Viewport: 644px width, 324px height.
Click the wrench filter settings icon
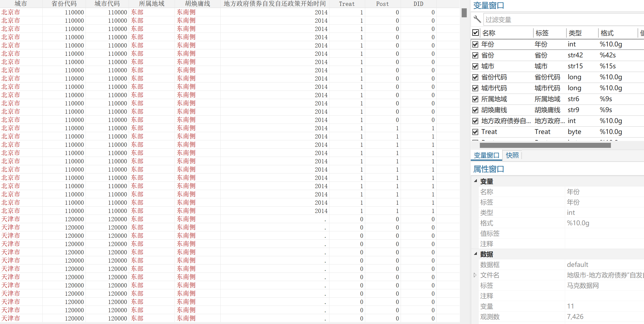click(477, 19)
